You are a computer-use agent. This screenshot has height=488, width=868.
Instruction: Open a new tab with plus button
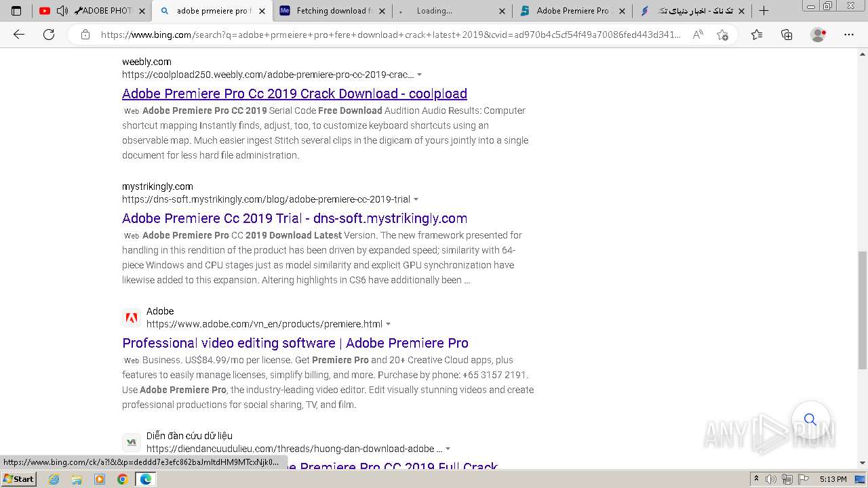[764, 11]
